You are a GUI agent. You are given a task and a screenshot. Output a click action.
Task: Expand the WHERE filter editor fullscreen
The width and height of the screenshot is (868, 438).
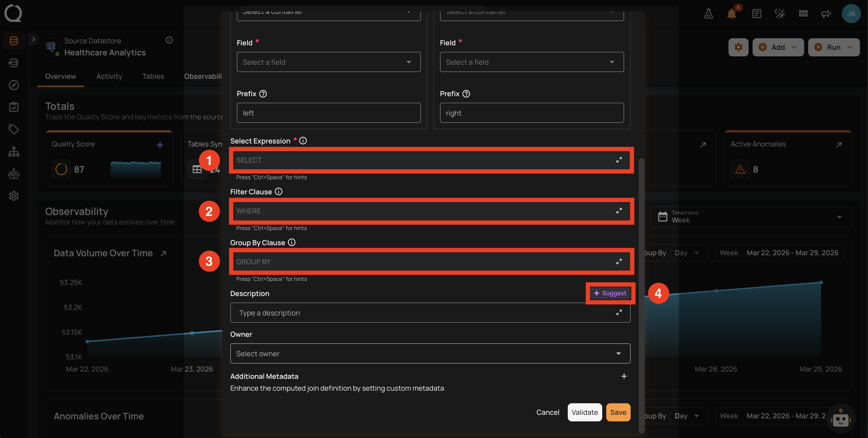pyautogui.click(x=619, y=211)
